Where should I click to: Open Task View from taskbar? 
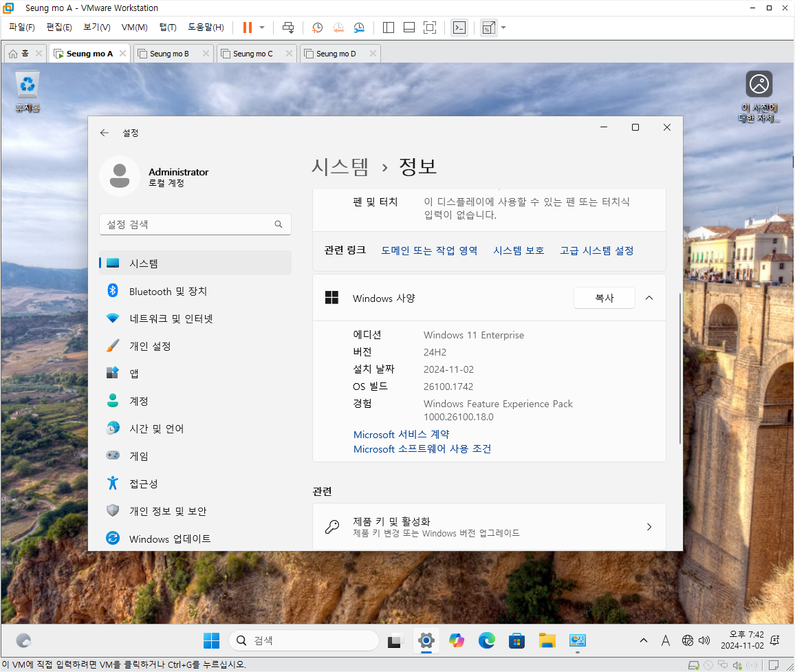tap(395, 640)
